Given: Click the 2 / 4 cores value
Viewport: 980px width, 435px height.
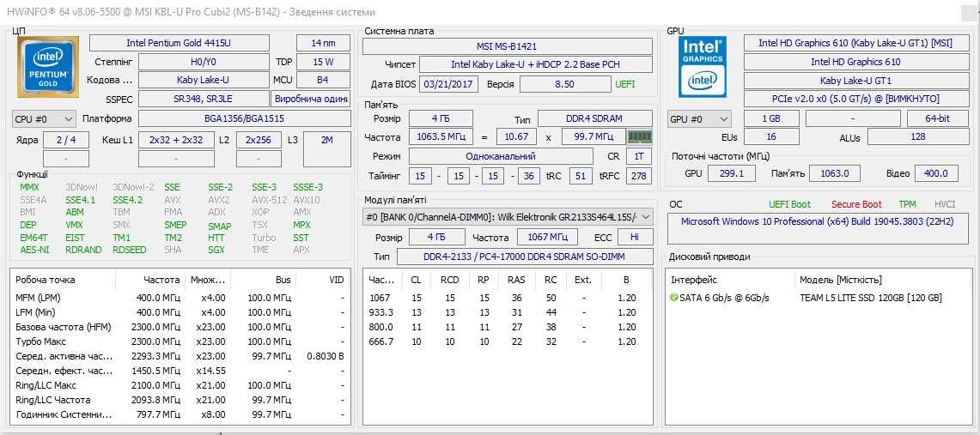Looking at the screenshot, I should point(65,140).
